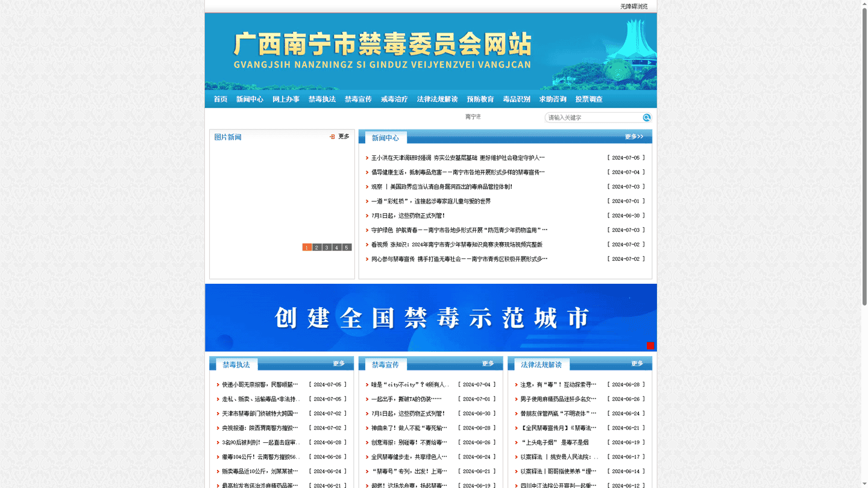Open the article 王小洪在天津调研时强调

pos(458,158)
